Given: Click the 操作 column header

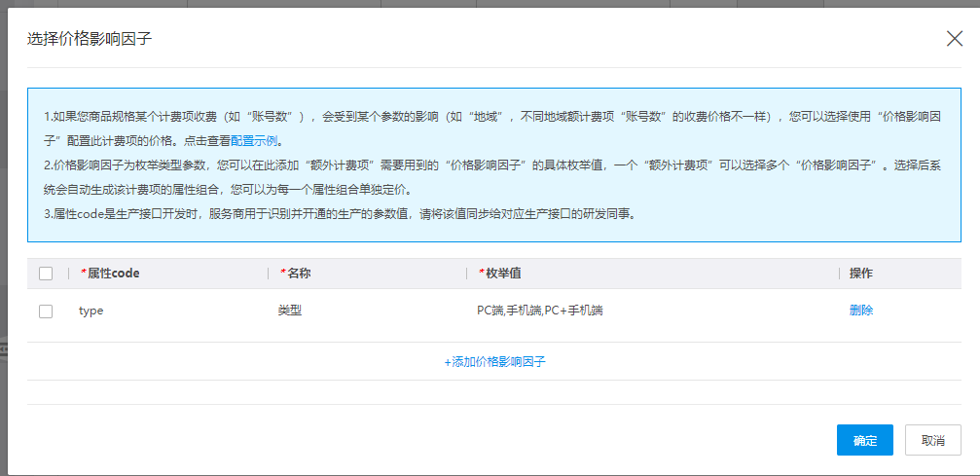Looking at the screenshot, I should (x=861, y=274).
